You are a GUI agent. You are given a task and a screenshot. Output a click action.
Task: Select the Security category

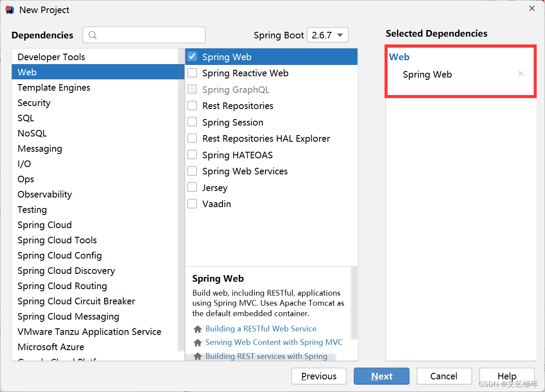click(x=95, y=102)
